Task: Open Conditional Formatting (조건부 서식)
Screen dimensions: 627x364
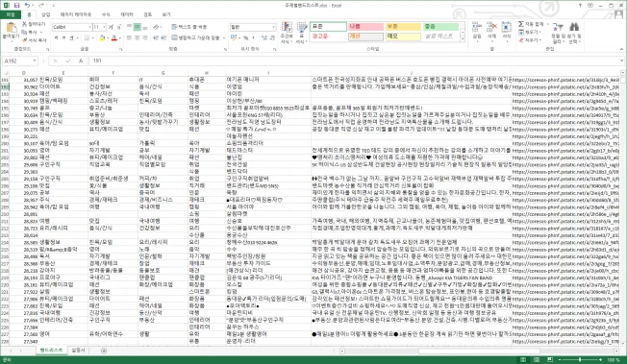Action: 287,33
